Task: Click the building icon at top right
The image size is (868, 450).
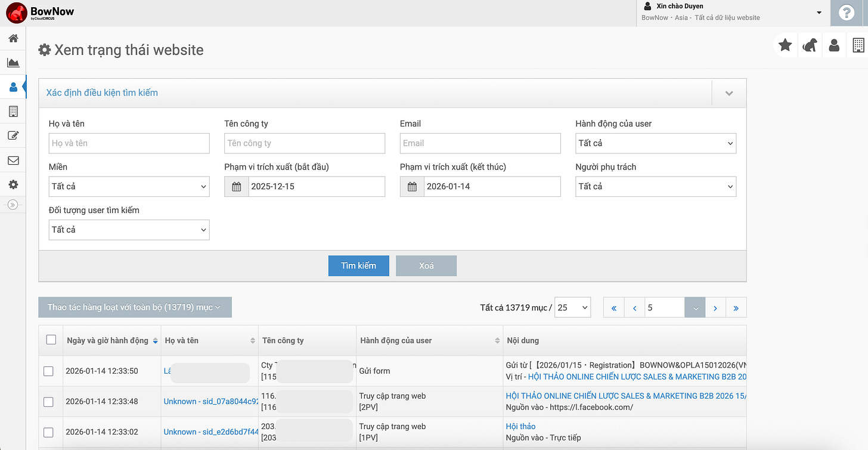Action: [858, 45]
